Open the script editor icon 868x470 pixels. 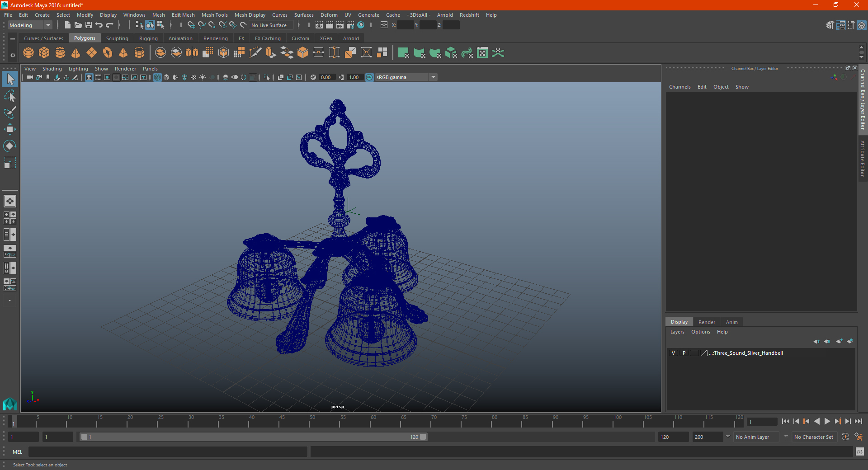(x=860, y=451)
